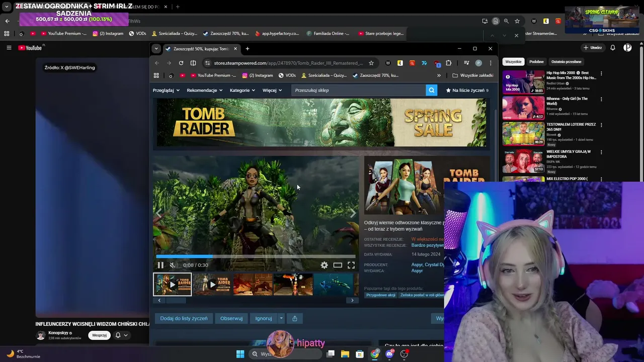This screenshot has height=362, width=644.
Task: Click the Aspyr publisher link
Action: tap(417, 270)
